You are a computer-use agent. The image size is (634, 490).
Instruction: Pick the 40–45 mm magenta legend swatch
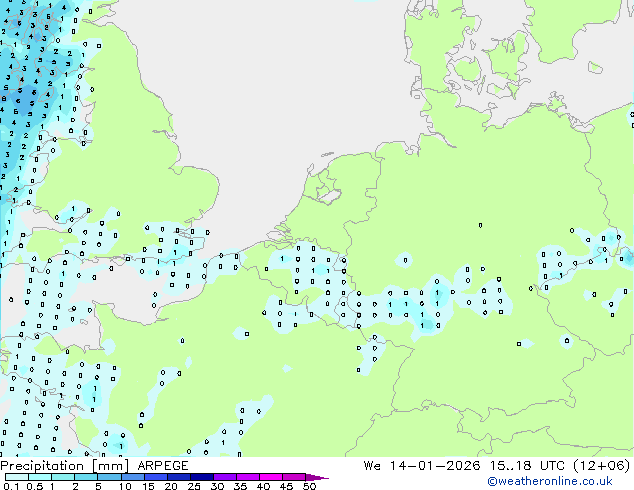[x=271, y=477]
